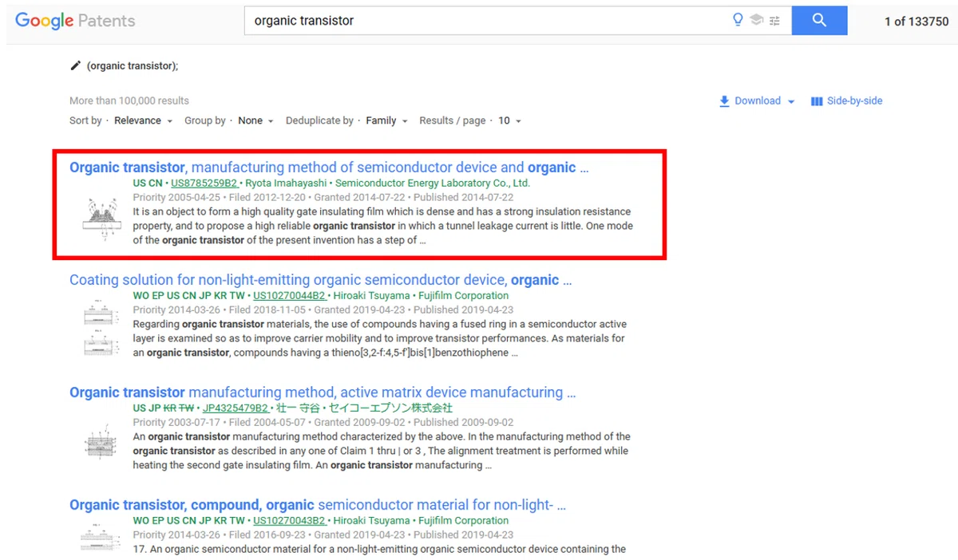The width and height of the screenshot is (958, 560).
Task: Open the Group by None dropdown
Action: (255, 120)
